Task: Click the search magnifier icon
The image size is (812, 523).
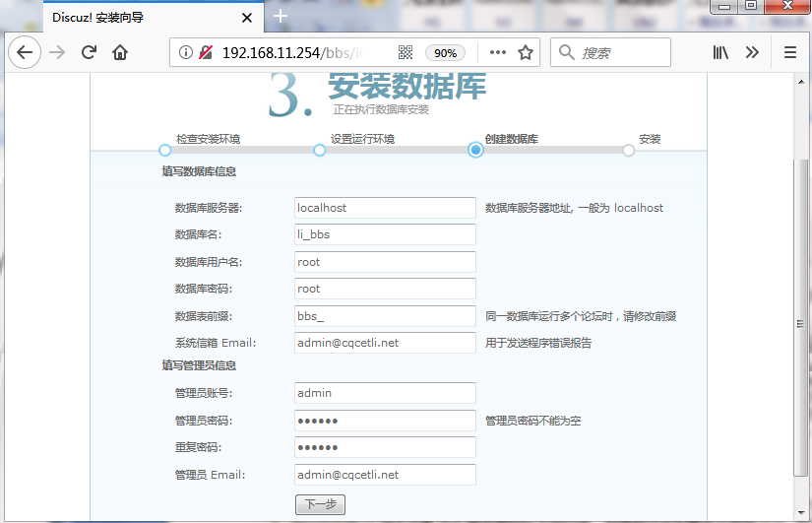Action: pyautogui.click(x=567, y=52)
